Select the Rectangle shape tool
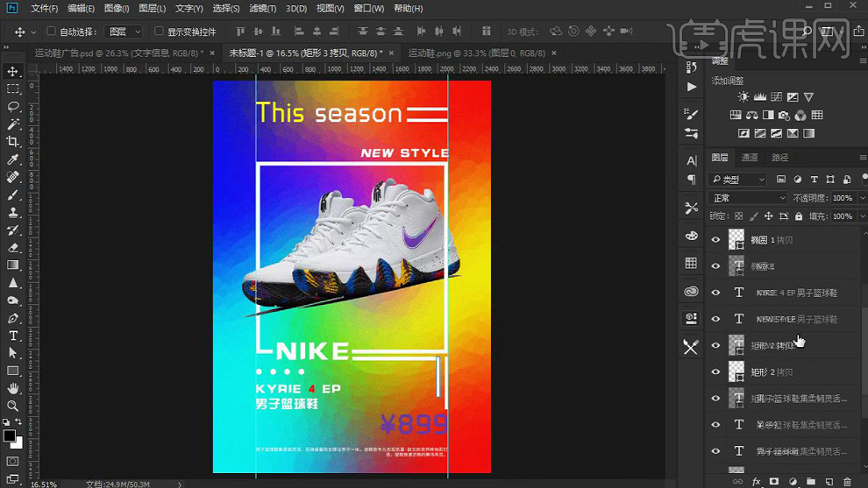The height and width of the screenshot is (488, 868). pyautogui.click(x=13, y=371)
